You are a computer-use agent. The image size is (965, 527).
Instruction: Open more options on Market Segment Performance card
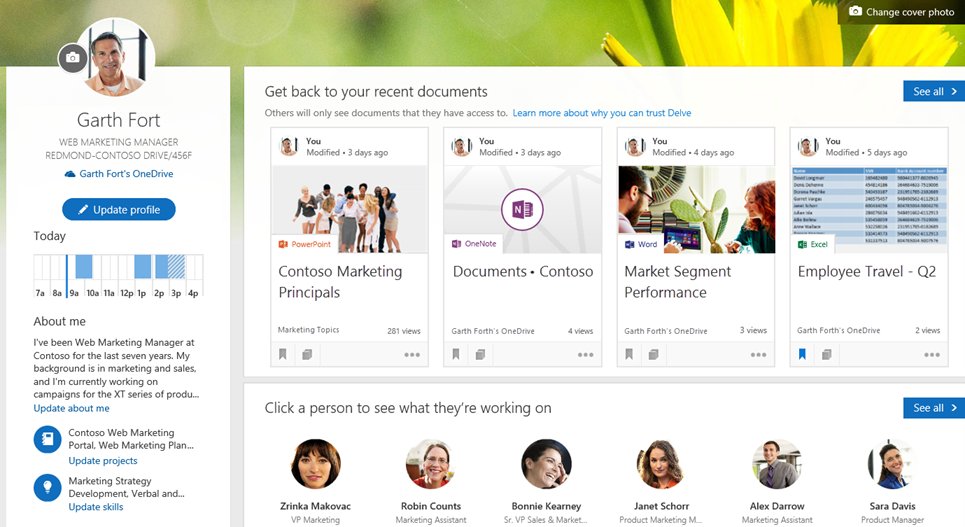pos(758,355)
